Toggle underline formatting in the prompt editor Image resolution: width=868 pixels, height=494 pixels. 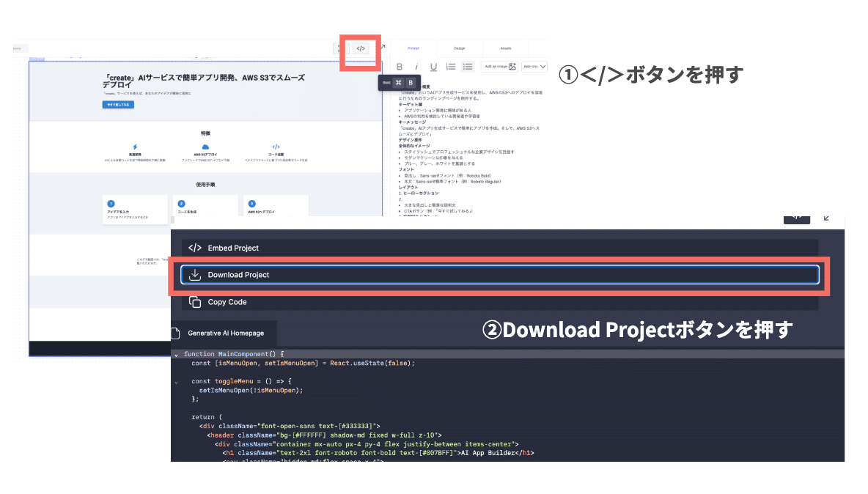pyautogui.click(x=433, y=67)
